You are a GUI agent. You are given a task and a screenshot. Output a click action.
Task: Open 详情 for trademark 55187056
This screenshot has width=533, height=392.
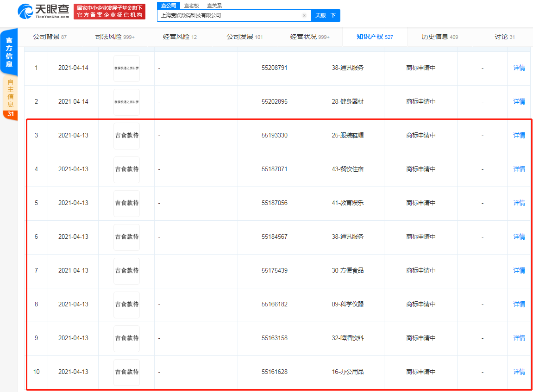pyautogui.click(x=519, y=203)
